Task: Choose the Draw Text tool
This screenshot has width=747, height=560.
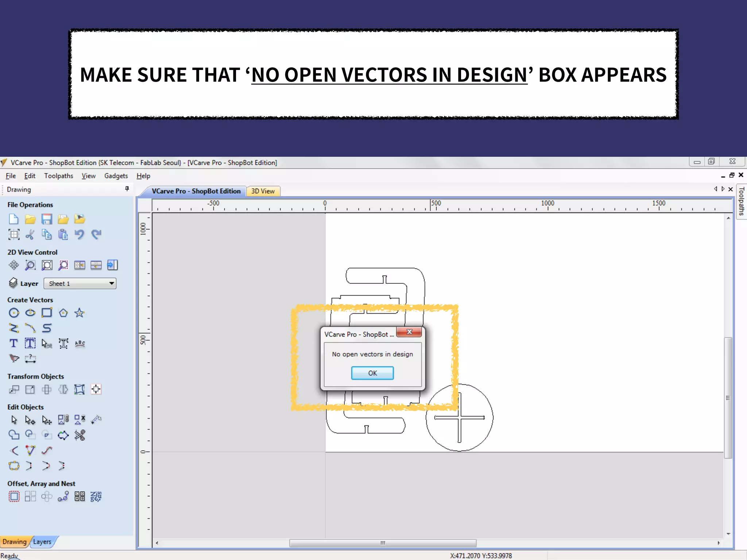Action: tap(13, 343)
